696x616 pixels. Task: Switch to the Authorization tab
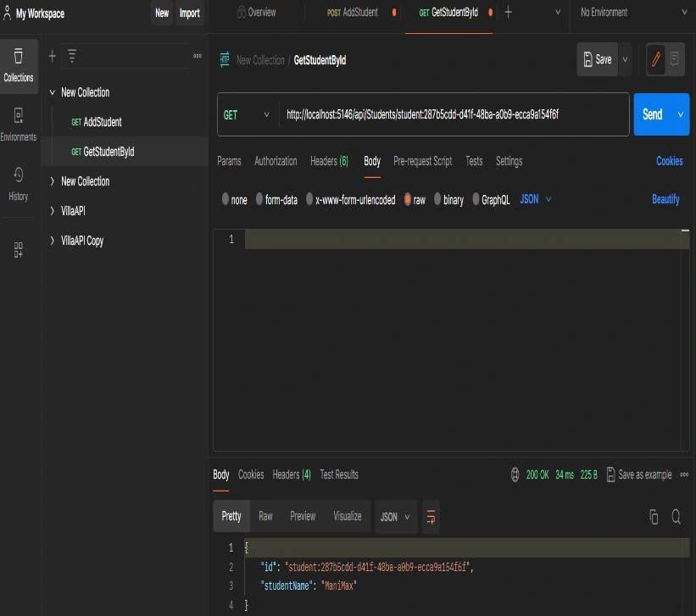pyautogui.click(x=276, y=161)
